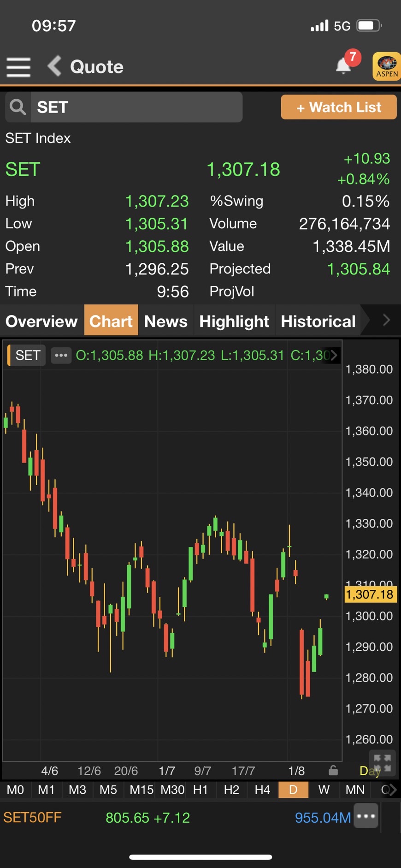Tap the Day interval label on chart
Viewport: 401px width, 868px height.
pos(370,771)
